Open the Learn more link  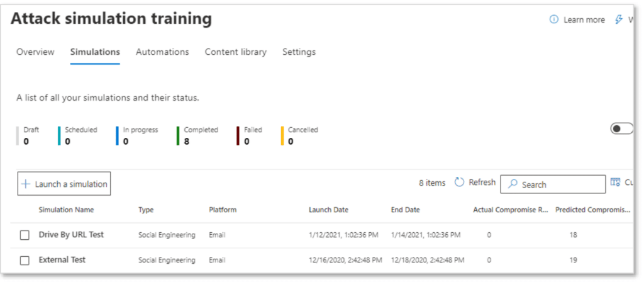[x=584, y=20]
